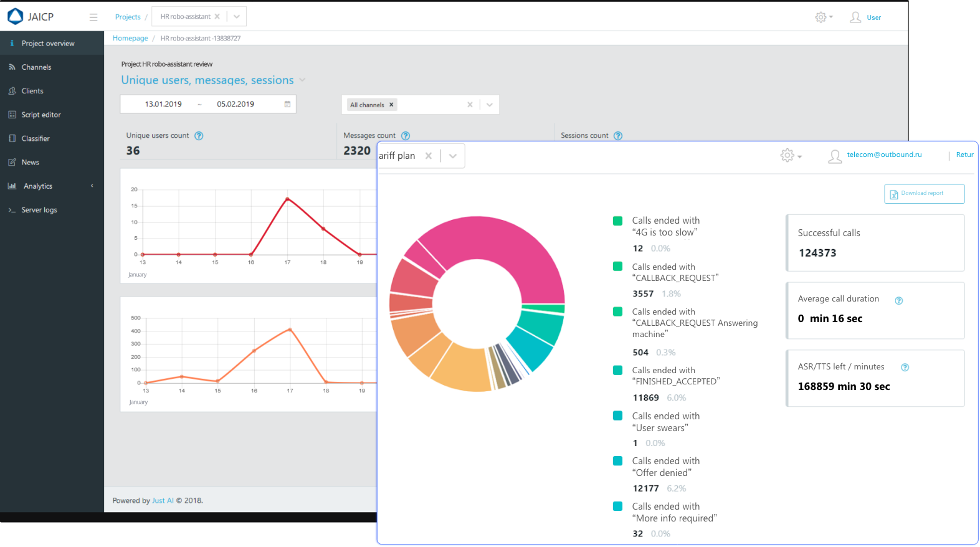Viewport: 980px width, 547px height.
Task: Click the start date 13.01.2019 field
Action: click(163, 104)
